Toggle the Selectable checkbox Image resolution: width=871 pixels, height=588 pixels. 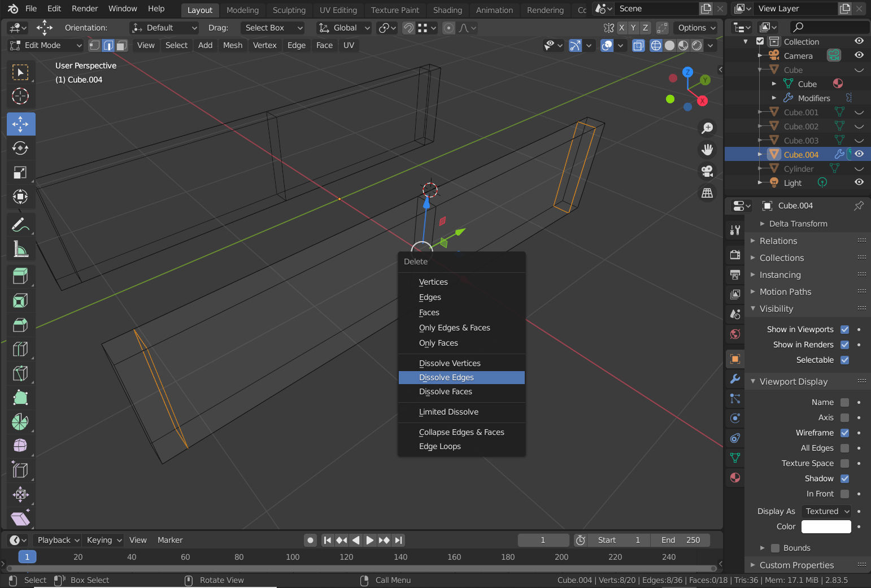pyautogui.click(x=845, y=360)
